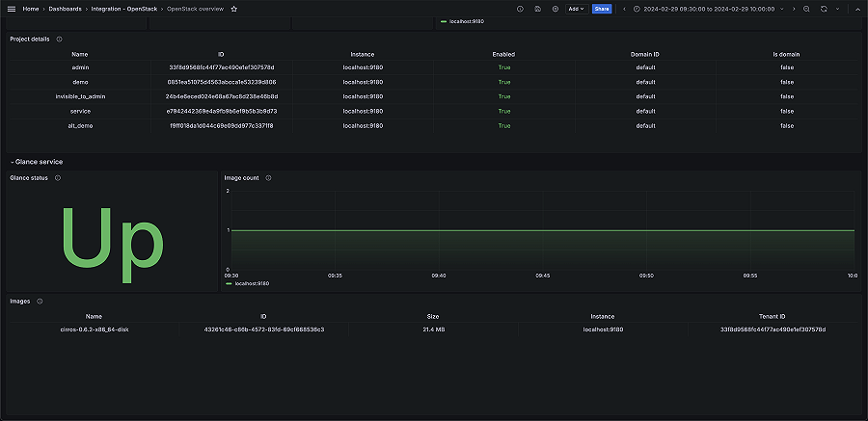The height and width of the screenshot is (421, 868).
Task: Click the Home breadcrumb link
Action: 30,9
